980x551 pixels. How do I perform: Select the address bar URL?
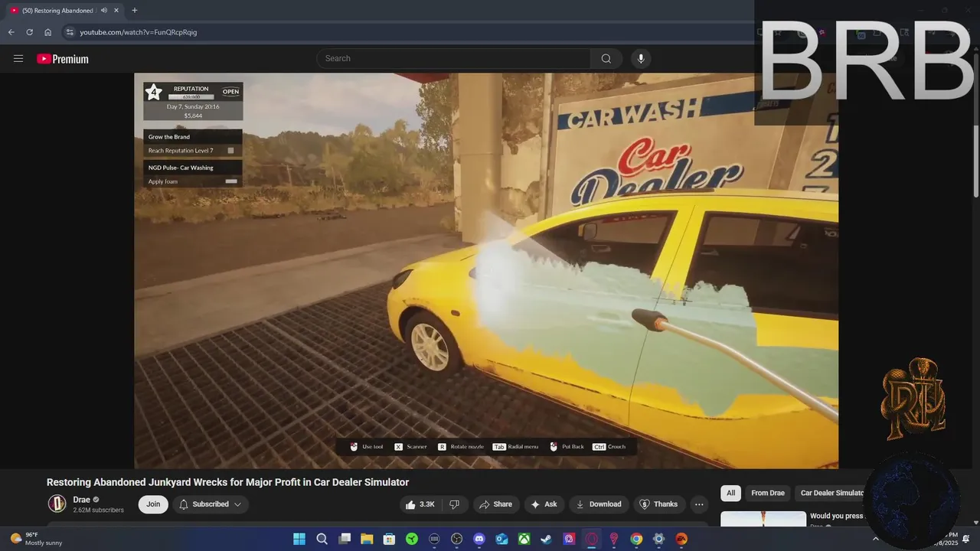[139, 32]
